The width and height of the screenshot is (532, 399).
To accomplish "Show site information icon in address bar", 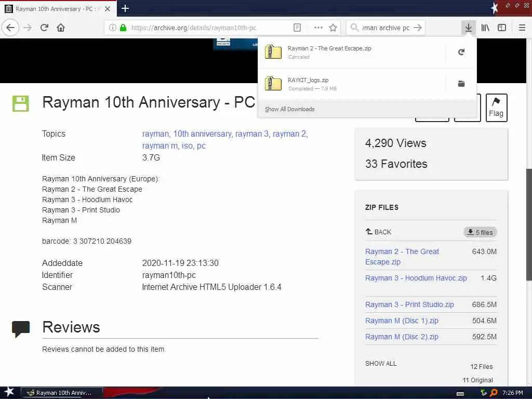I will point(113,28).
